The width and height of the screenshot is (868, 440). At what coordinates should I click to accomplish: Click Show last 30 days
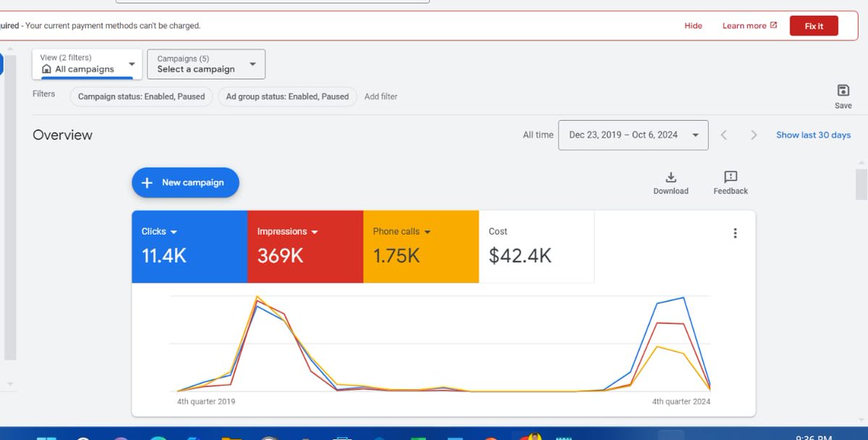coord(813,135)
